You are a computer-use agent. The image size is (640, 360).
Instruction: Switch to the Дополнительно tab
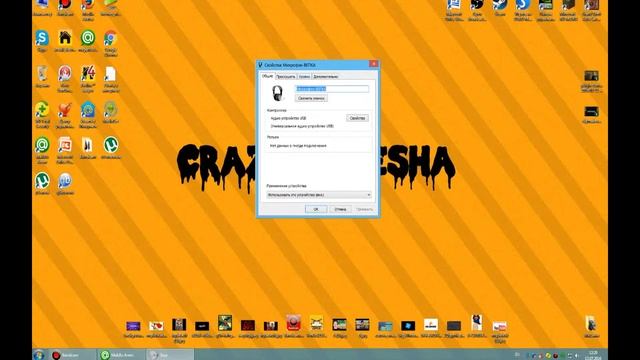[325, 76]
